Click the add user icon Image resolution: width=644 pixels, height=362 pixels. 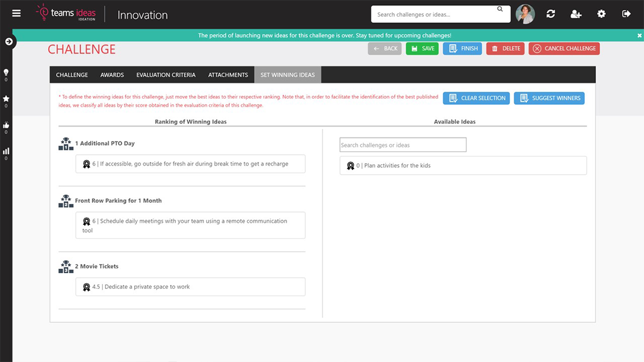(576, 14)
